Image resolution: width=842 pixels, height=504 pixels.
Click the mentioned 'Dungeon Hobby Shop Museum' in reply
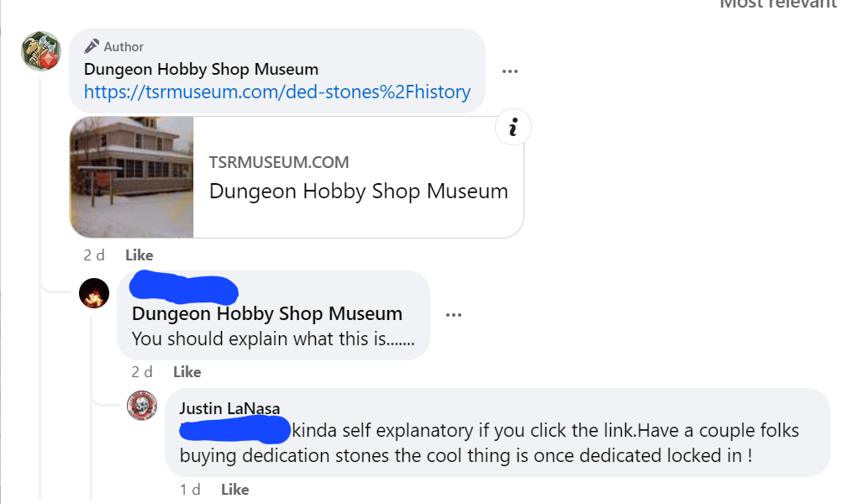267,314
